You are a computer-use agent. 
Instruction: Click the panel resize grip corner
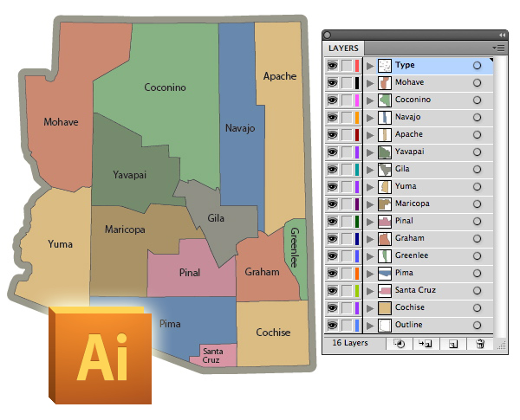502,345
